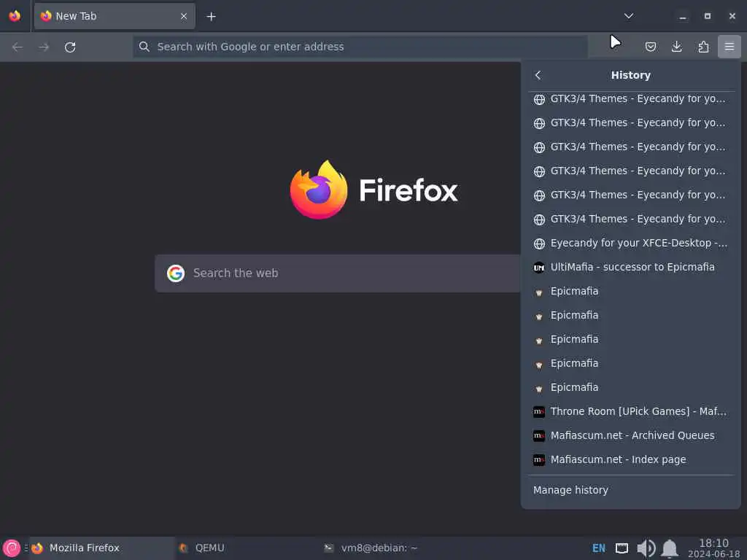Open the Extensions puzzle-piece menu
This screenshot has height=560, width=747.
(x=703, y=47)
